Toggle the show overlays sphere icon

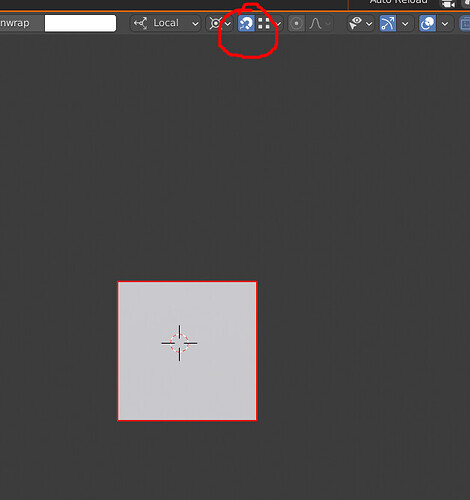(428, 23)
